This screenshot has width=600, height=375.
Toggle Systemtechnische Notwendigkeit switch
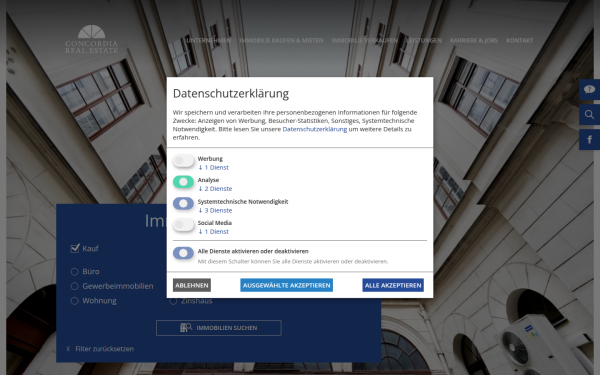point(183,204)
